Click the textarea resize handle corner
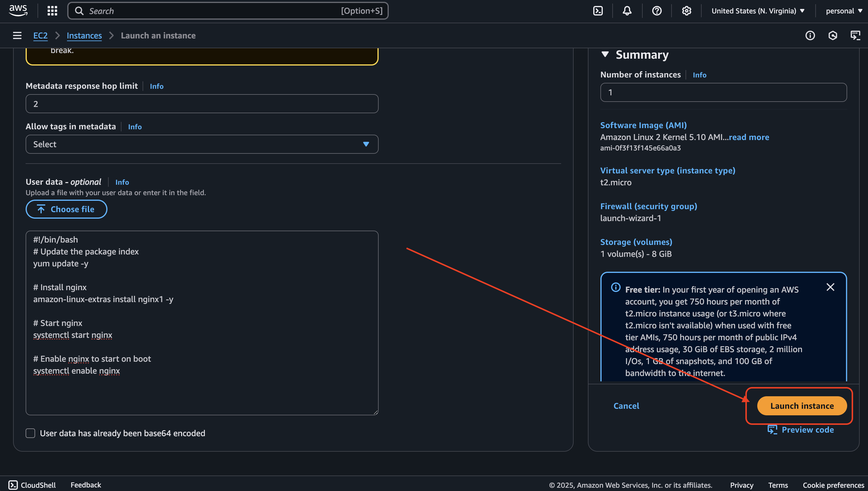Viewport: 868px width, 491px height. point(375,412)
